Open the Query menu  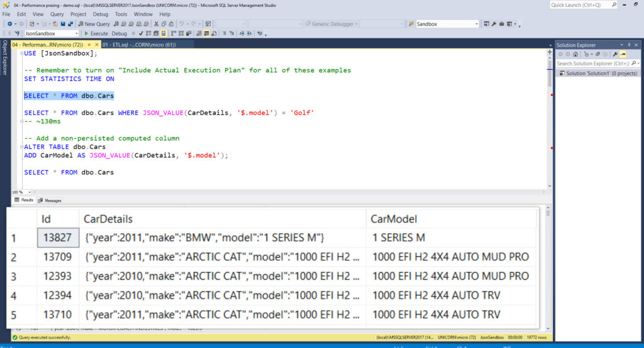click(x=57, y=14)
